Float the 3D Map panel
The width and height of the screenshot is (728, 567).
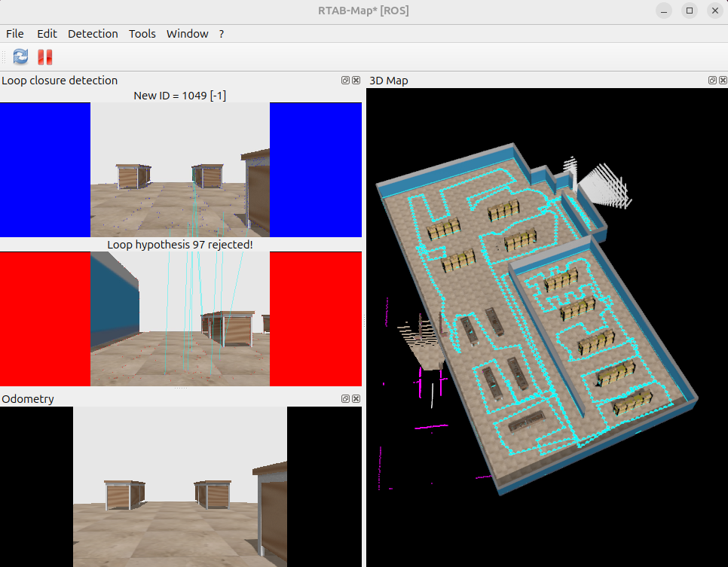pos(711,81)
